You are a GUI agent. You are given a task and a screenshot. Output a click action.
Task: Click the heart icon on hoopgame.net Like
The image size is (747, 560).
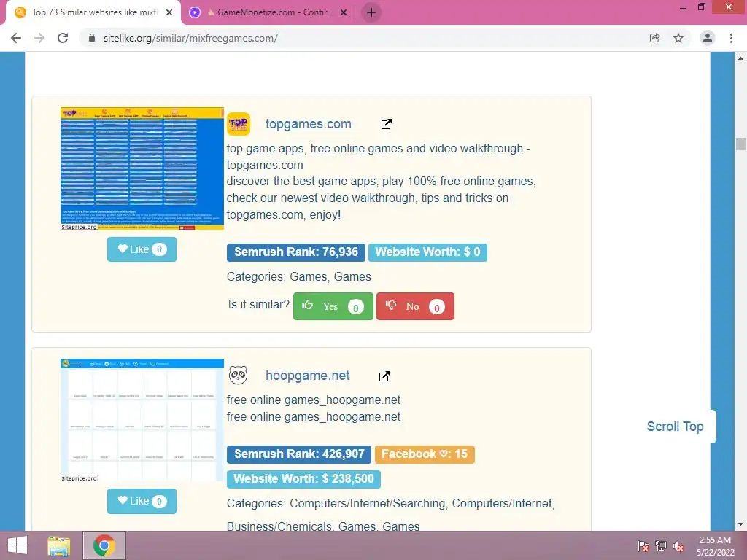coord(123,500)
